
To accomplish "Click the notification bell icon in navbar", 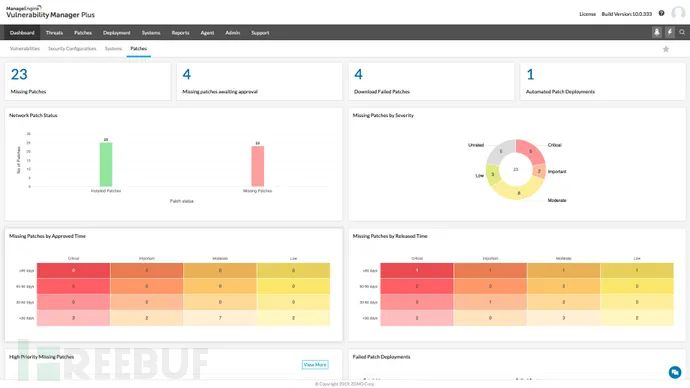I will coord(657,32).
